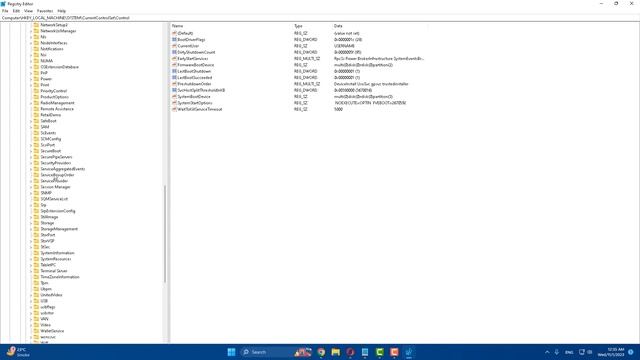Expand the SNMP registry key
The width and height of the screenshot is (640, 360).
click(31, 193)
